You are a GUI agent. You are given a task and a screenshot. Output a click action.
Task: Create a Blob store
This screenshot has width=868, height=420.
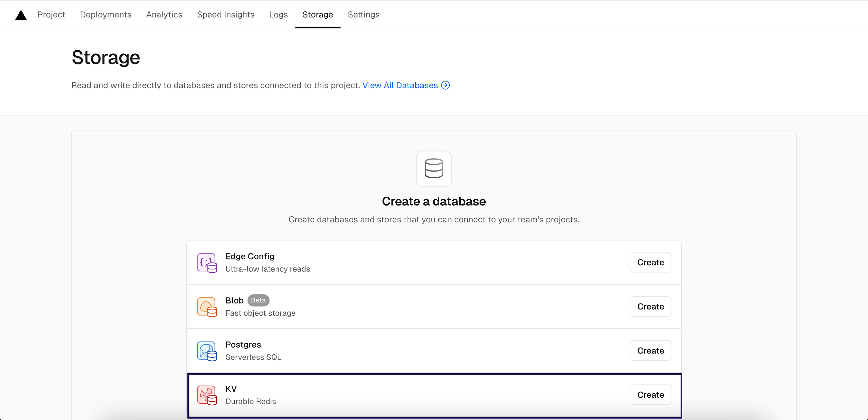(650, 306)
